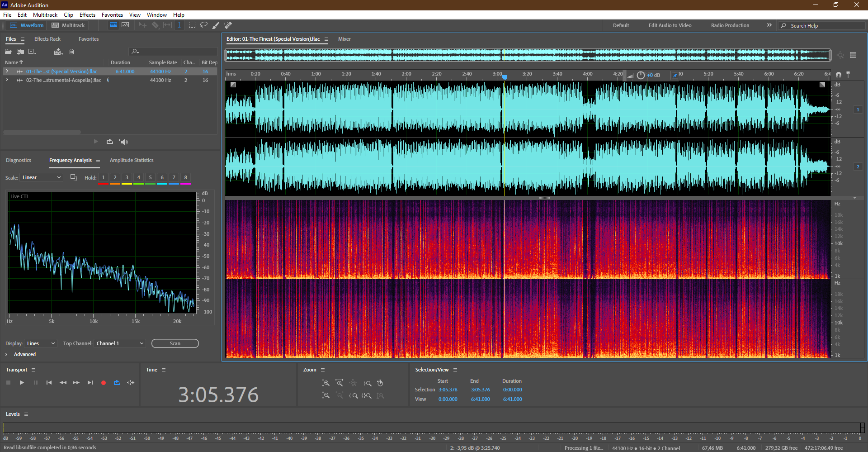Screen dimensions: 868x452
Task: Switch to the Effects Rack tab
Action: tap(47, 39)
